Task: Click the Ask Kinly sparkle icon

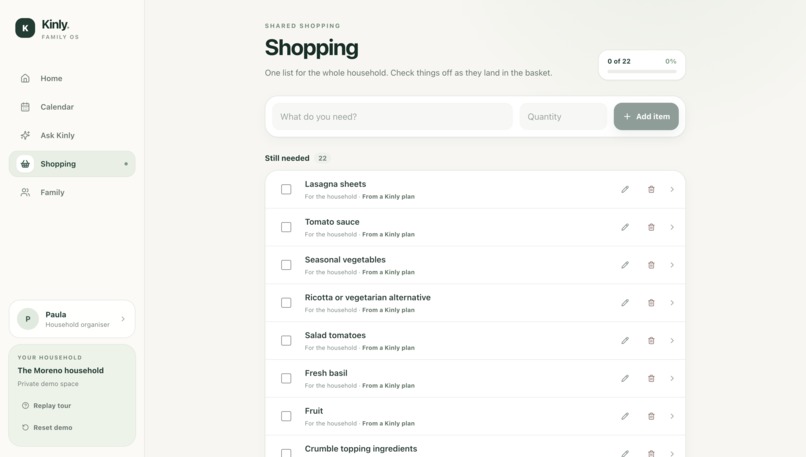Action: (x=25, y=135)
